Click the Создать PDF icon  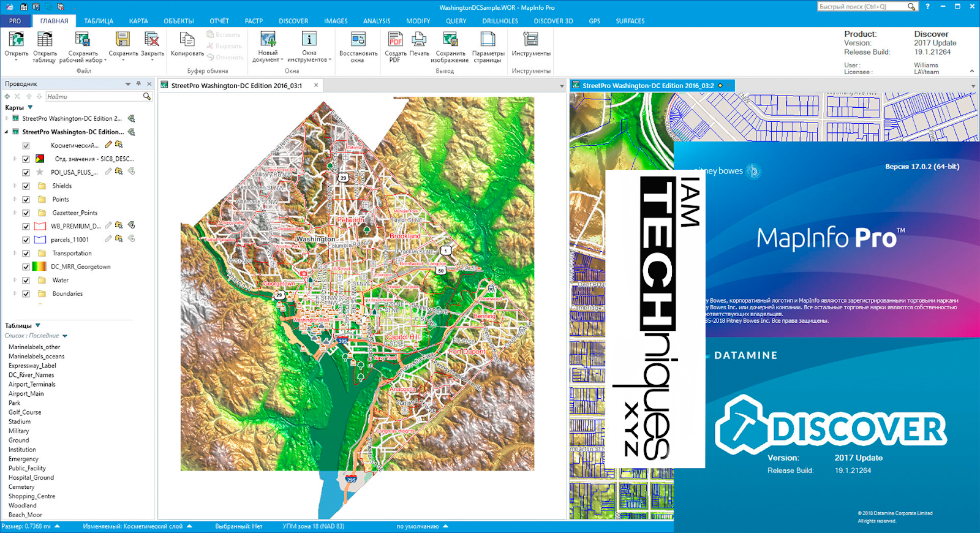point(396,39)
